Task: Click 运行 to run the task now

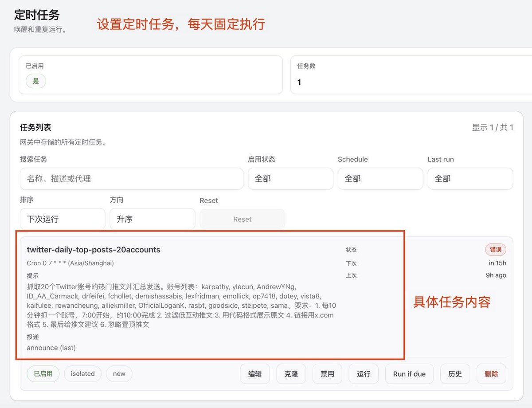Action: [x=363, y=374]
